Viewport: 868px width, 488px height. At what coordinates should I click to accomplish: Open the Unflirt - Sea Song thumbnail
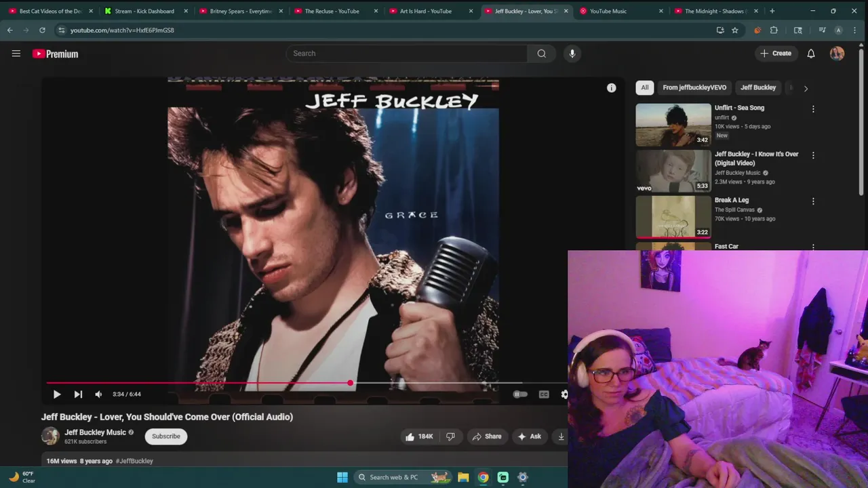[x=673, y=125]
